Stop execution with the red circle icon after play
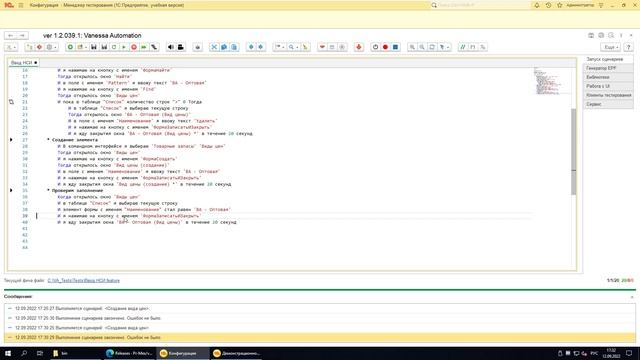Screen dimensions: 640x360 click(134, 47)
